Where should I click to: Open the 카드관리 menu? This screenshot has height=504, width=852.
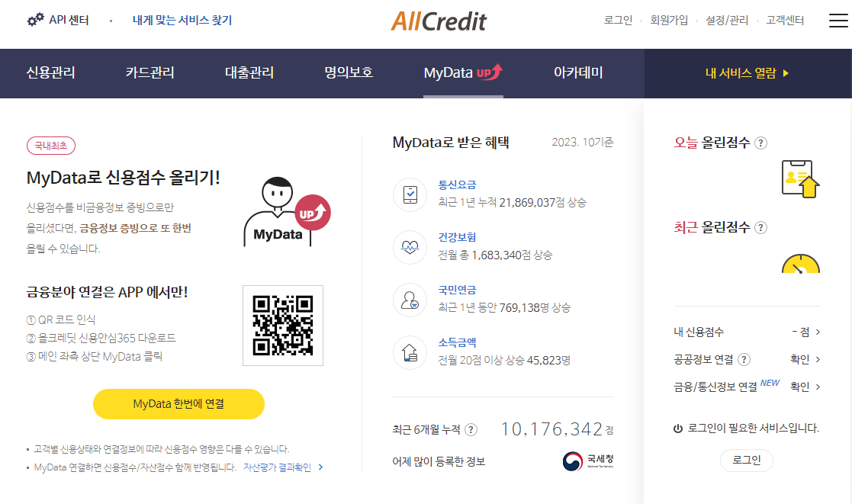[150, 72]
